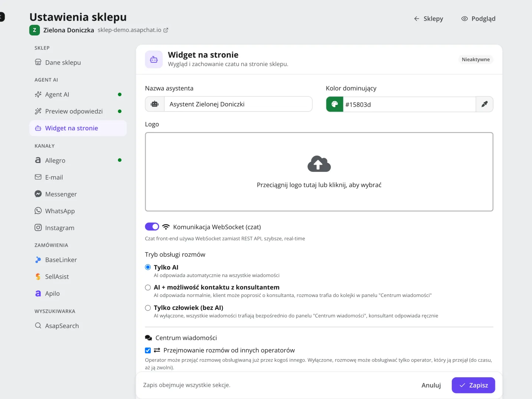This screenshot has height=399, width=532.
Task: Toggle Komunikacja WebSocket switch
Action: coord(152,226)
